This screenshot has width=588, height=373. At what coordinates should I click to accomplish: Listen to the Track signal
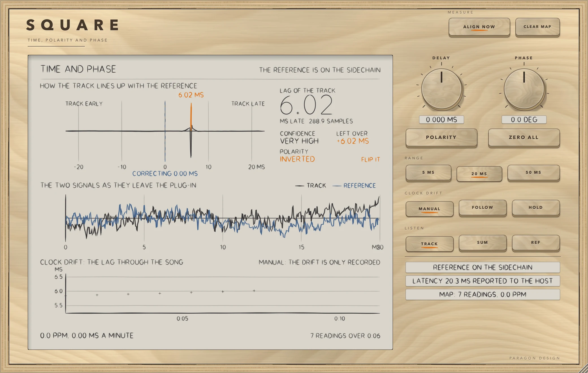(x=429, y=244)
